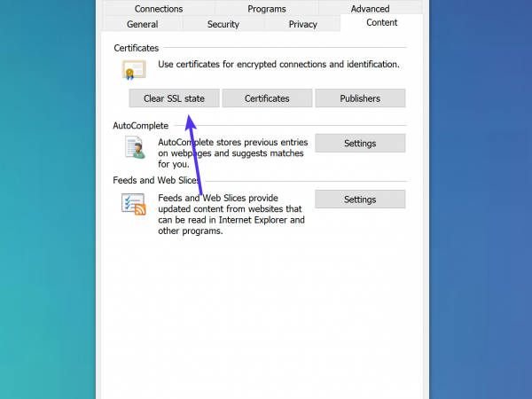Select the Content tab
Image resolution: width=532 pixels, height=399 pixels.
pyautogui.click(x=381, y=23)
